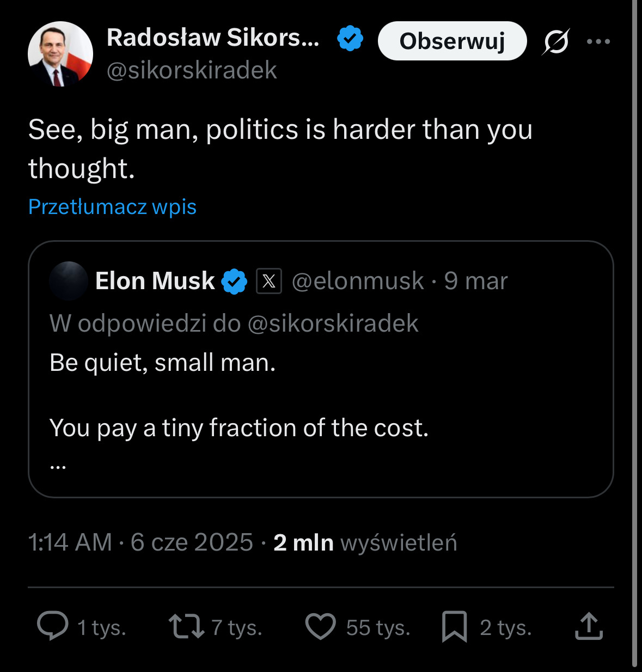Image resolution: width=642 pixels, height=672 pixels.
Task: Click the Przetłumacz wpis translate link
Action: 112,207
